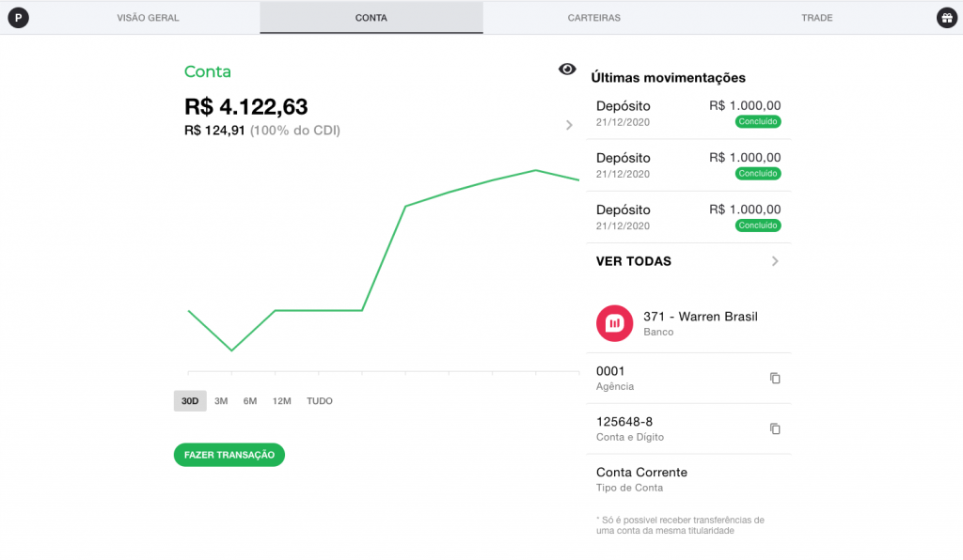Copy the Agência number 0001
This screenshot has width=963, height=560.
(x=775, y=378)
